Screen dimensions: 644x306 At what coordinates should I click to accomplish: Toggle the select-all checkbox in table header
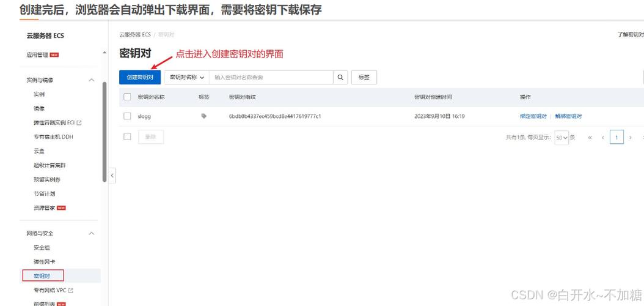point(127,97)
